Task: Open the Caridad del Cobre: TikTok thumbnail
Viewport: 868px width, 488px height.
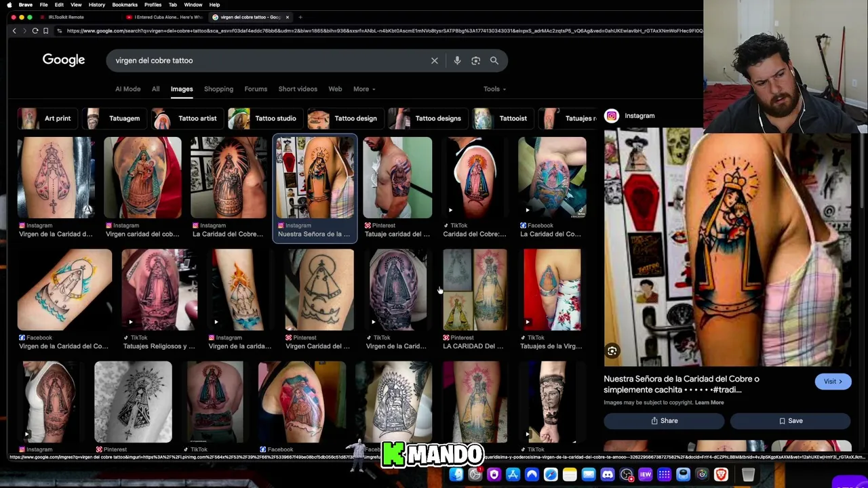Action: click(x=475, y=178)
